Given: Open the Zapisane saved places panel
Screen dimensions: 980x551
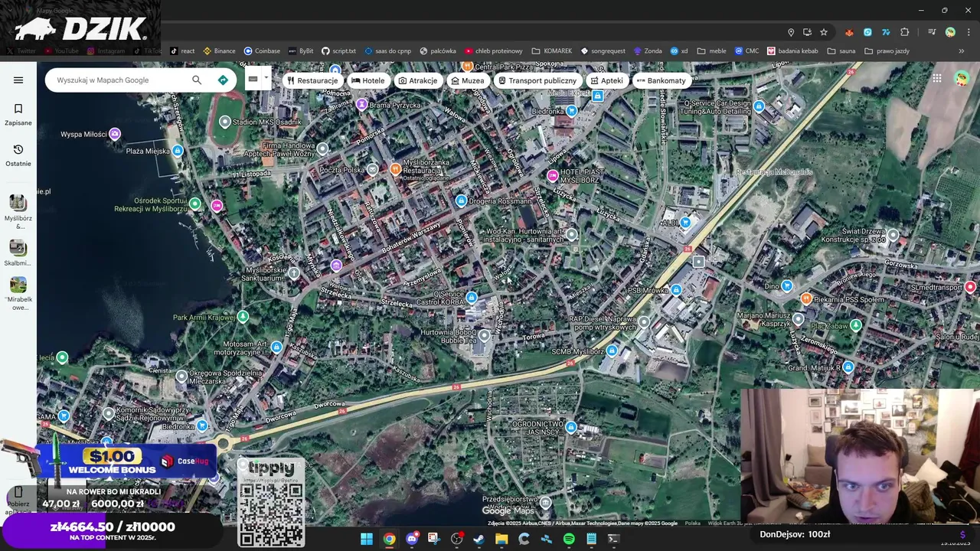Looking at the screenshot, I should click(18, 114).
